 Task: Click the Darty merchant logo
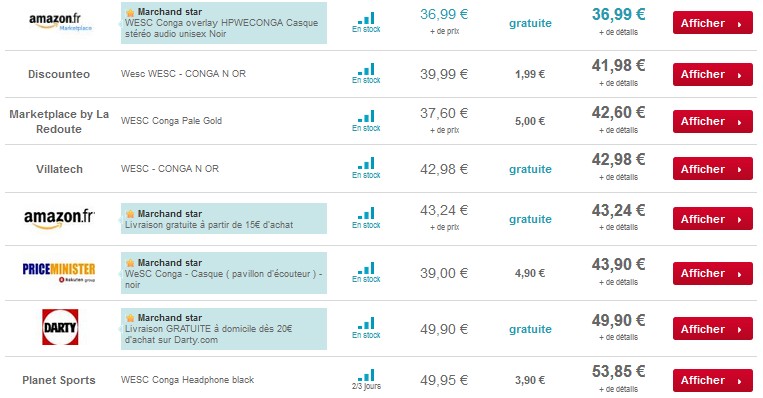click(60, 327)
